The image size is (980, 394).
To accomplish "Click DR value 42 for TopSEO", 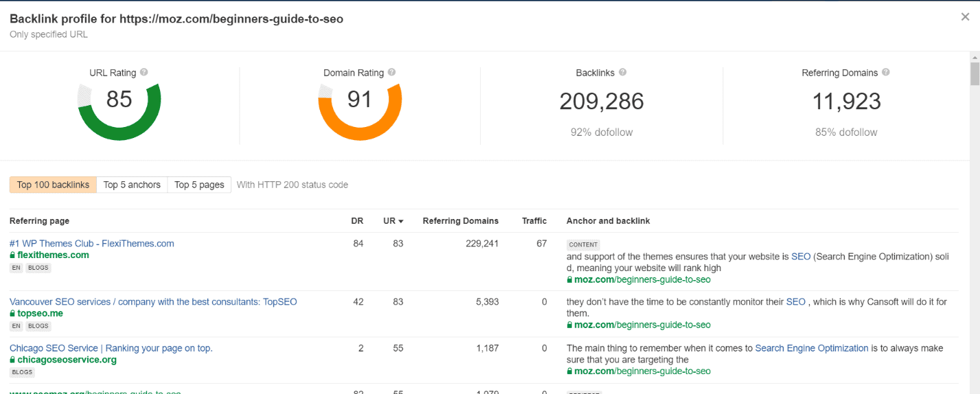I will (x=358, y=302).
